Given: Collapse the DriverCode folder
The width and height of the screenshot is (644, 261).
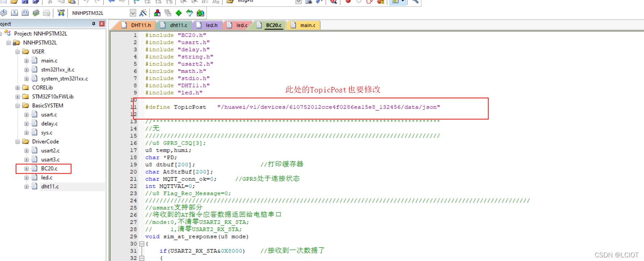Looking at the screenshot, I should [x=18, y=142].
